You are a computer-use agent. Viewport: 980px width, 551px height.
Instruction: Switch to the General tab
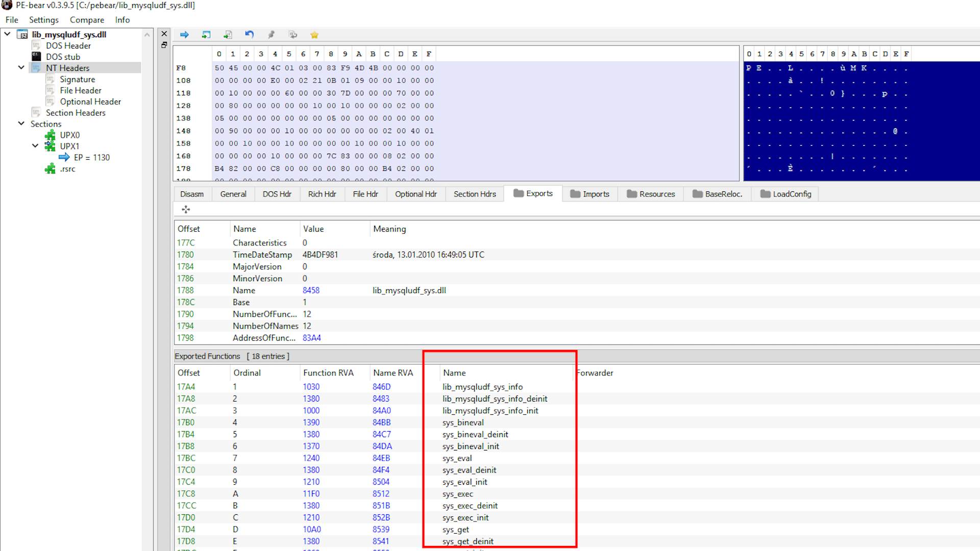(233, 194)
